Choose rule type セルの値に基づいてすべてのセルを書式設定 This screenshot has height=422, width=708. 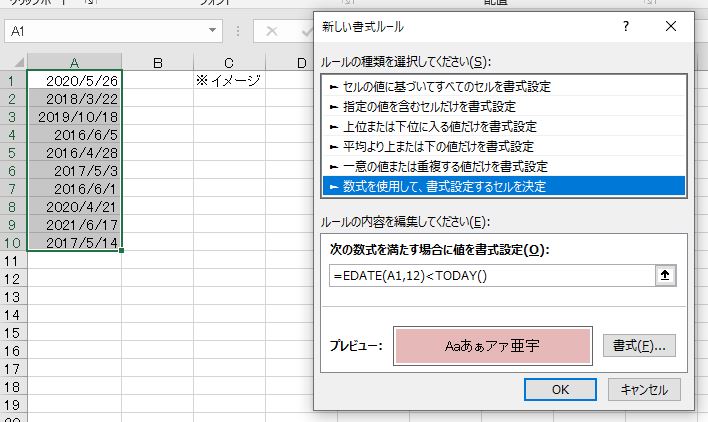coord(504,86)
